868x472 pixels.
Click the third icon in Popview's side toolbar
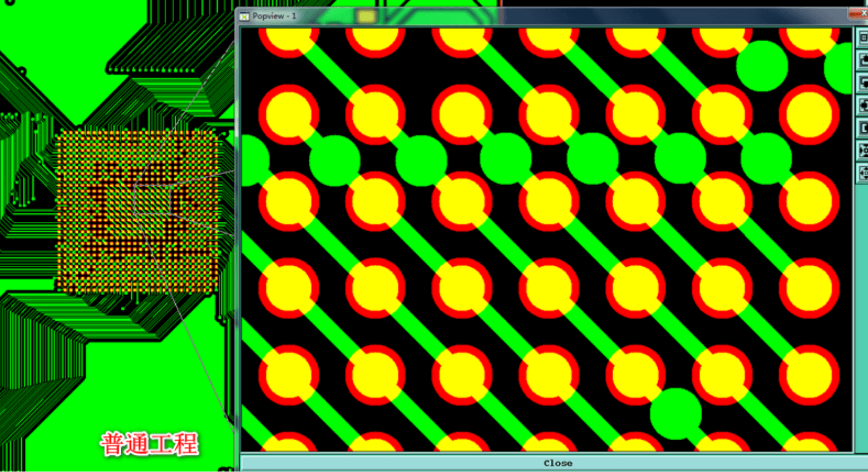coord(863,83)
